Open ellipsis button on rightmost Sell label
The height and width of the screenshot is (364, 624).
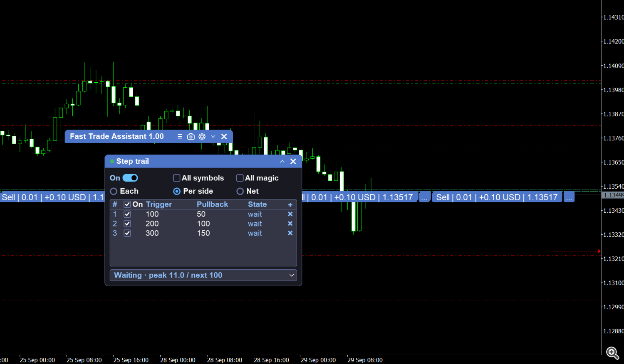pyautogui.click(x=569, y=197)
